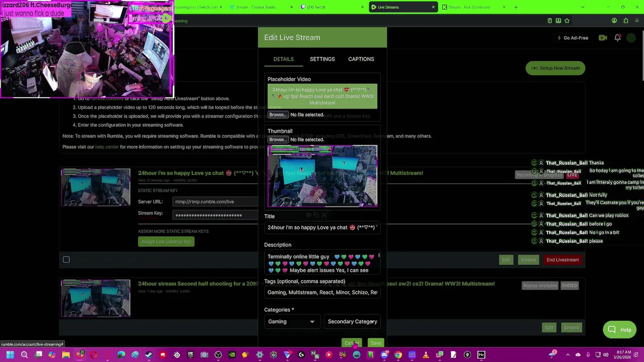The image size is (644, 362).
Task: Click That_Russian_Ball name on the Thanks message
Action: click(x=567, y=163)
